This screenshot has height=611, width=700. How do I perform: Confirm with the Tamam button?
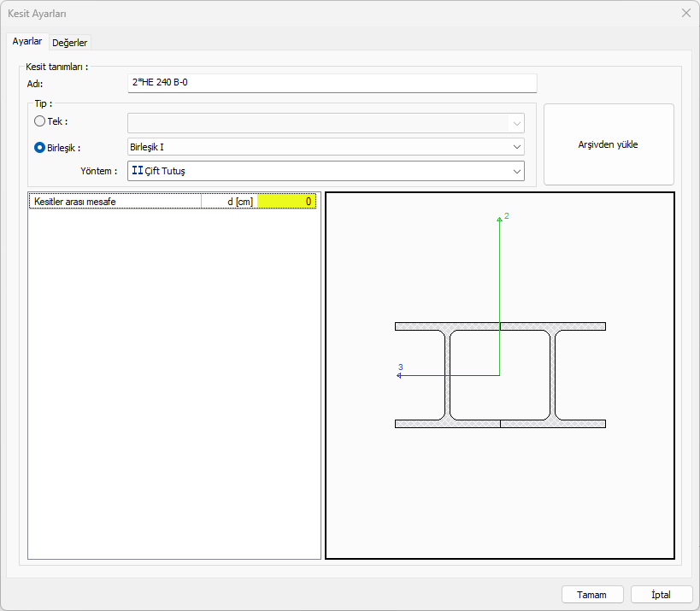[x=591, y=595]
